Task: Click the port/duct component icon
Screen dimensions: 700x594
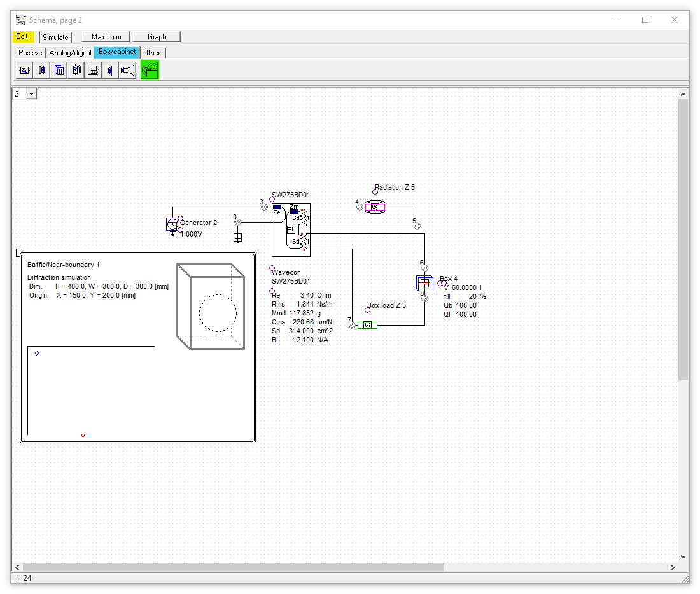Action: pyautogui.click(x=93, y=70)
